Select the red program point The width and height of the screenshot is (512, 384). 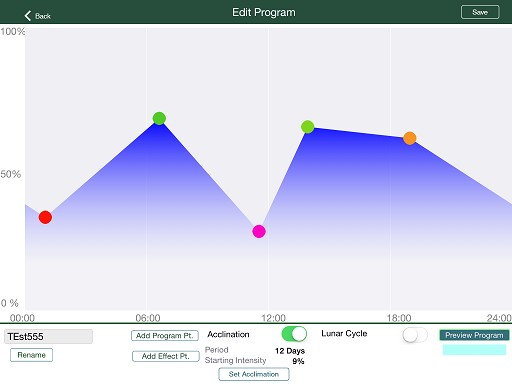pos(45,217)
